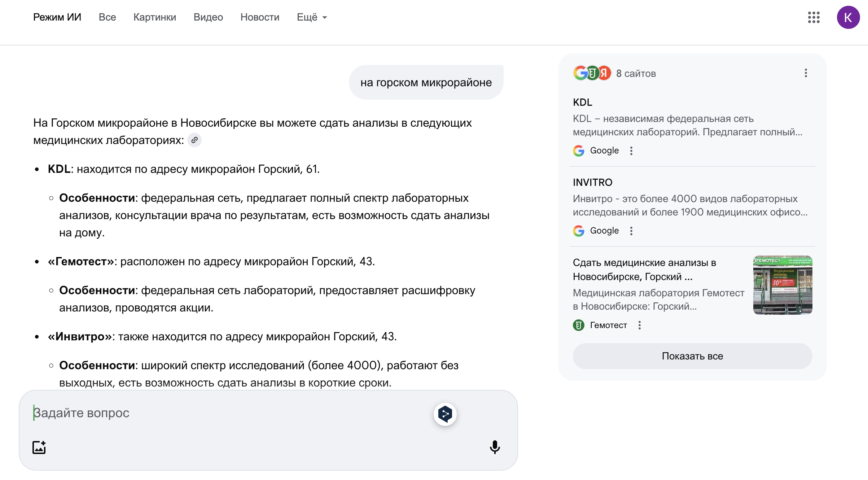Open the KDL source result

pos(582,102)
